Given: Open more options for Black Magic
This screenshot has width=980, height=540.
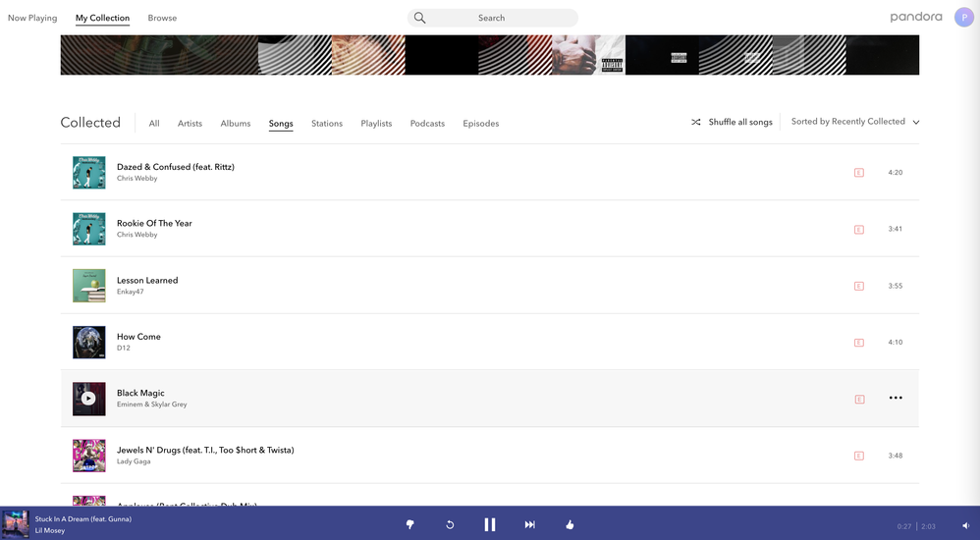Looking at the screenshot, I should click(x=895, y=398).
